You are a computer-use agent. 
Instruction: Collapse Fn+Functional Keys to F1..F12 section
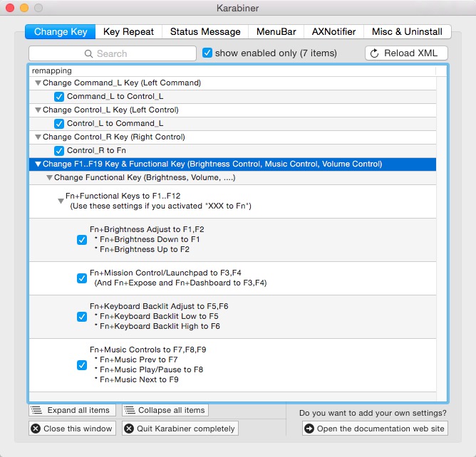[x=61, y=201]
